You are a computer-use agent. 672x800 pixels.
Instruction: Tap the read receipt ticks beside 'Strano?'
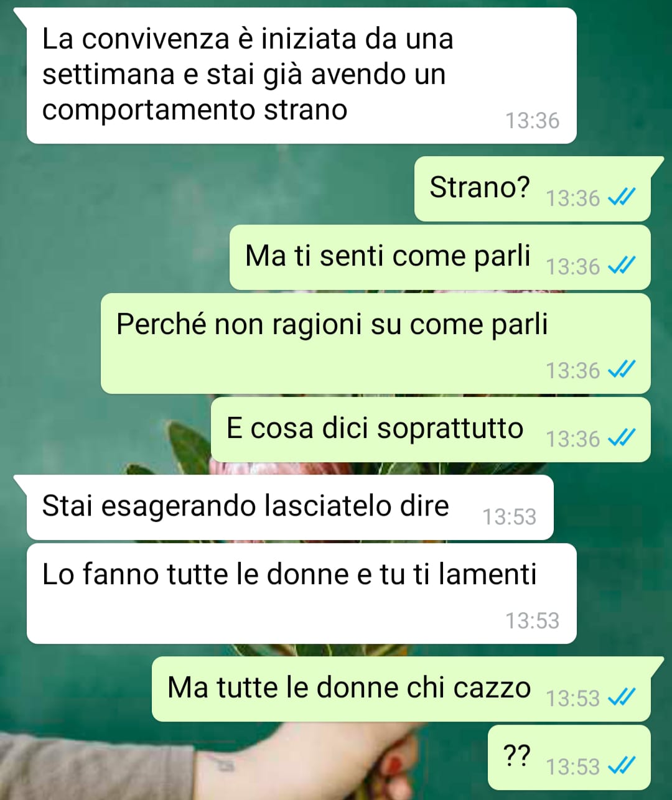coord(622,198)
